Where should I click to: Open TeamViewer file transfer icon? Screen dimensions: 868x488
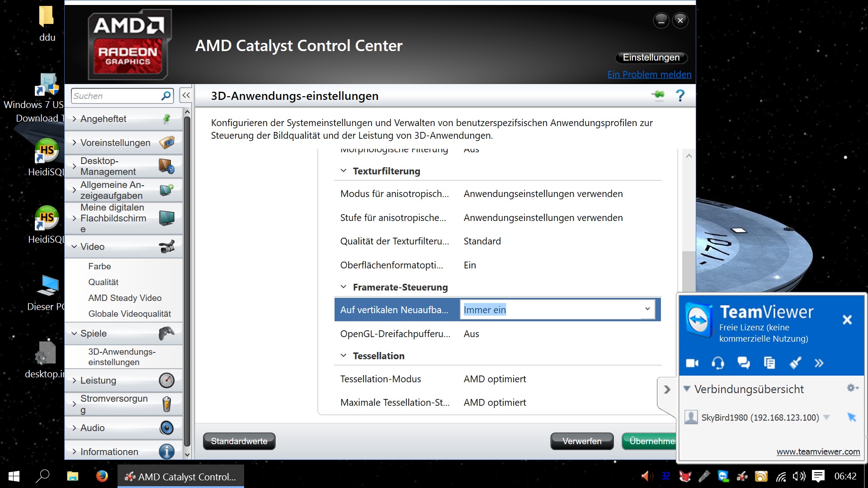pyautogui.click(x=769, y=363)
